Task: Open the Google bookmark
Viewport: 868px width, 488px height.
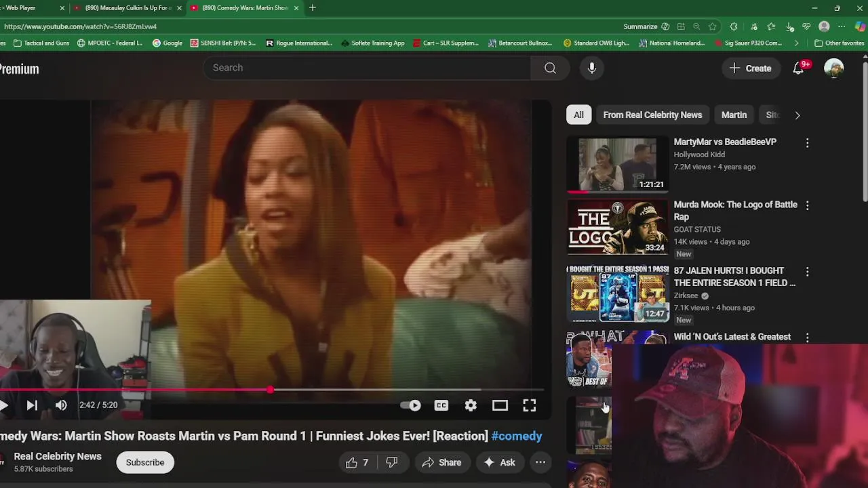Action: (x=167, y=43)
